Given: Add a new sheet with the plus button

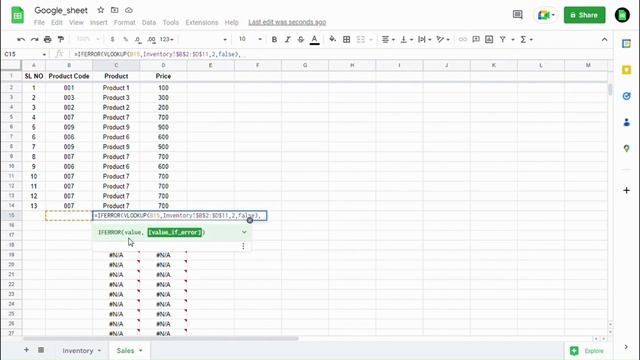Looking at the screenshot, I should (x=26, y=350).
